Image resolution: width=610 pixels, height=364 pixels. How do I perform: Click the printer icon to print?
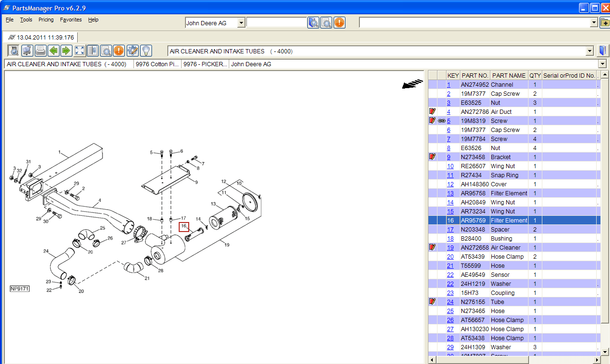click(41, 51)
